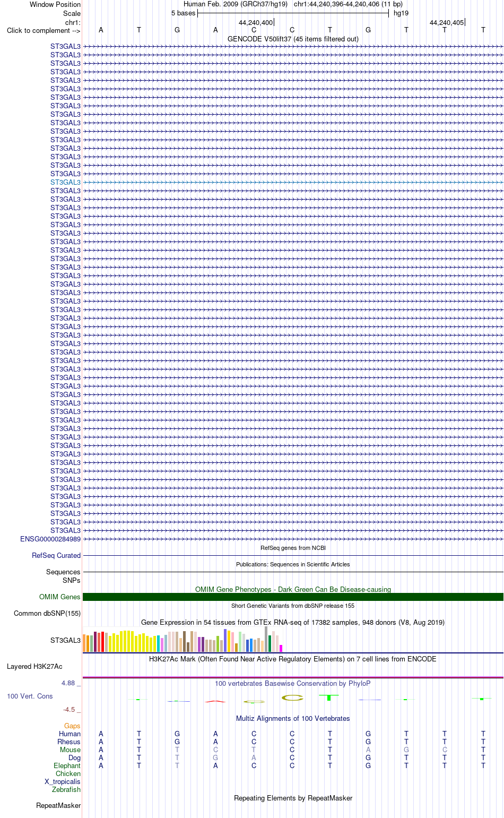Select the X_tropicalis alignment row label
Image resolution: width=504 pixels, height=818 pixels.
click(63, 781)
